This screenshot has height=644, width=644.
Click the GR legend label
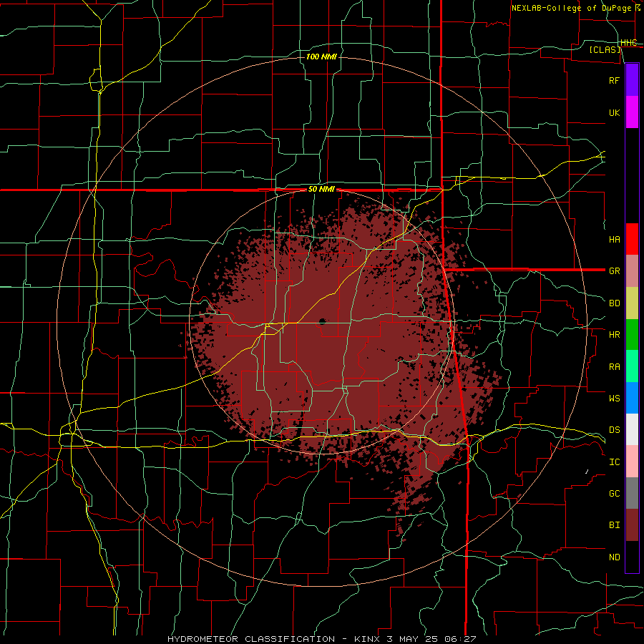pos(614,271)
